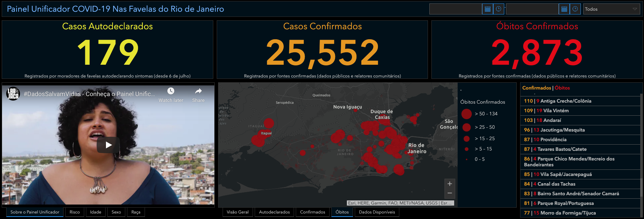
Task: Switch to the Risco tab
Action: point(75,212)
